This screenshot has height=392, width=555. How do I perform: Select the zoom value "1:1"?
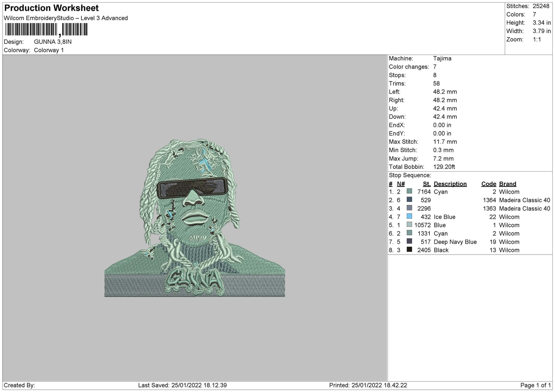537,40
